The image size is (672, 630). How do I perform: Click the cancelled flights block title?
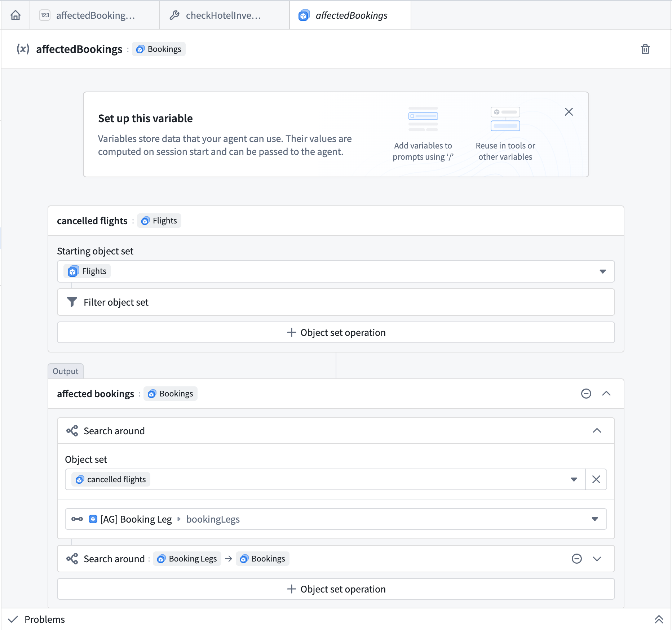92,221
